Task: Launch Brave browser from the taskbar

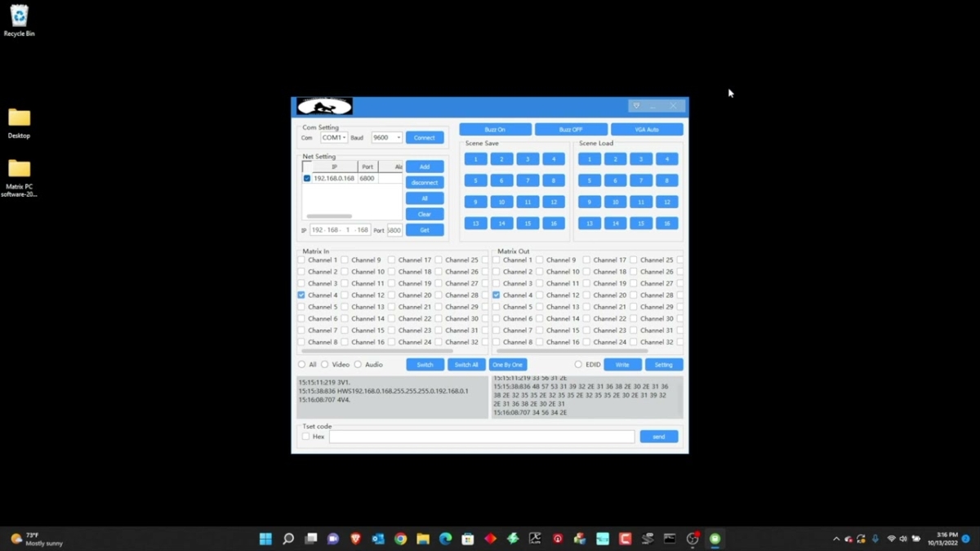Action: (x=355, y=539)
